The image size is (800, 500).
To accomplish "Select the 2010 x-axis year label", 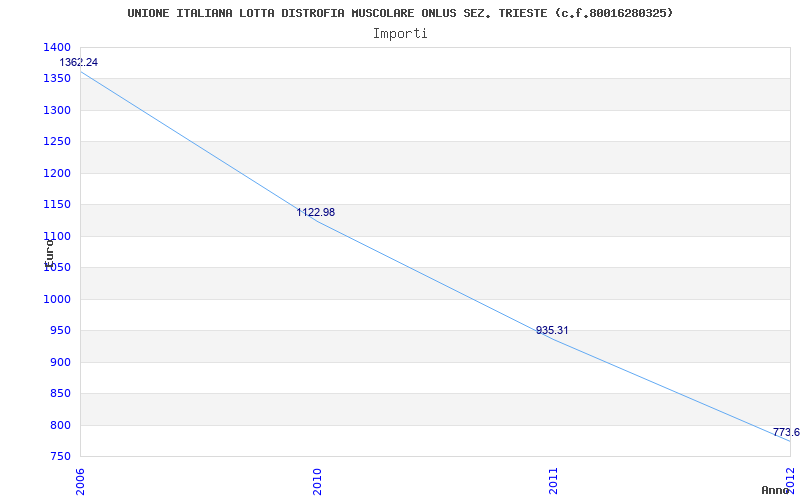I will point(317,481).
